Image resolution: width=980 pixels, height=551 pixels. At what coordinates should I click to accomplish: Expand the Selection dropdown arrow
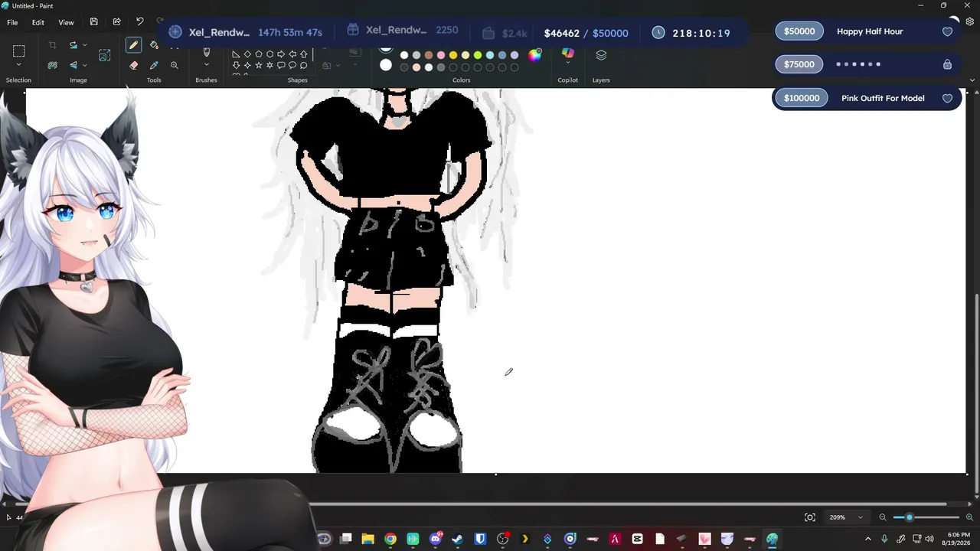pyautogui.click(x=18, y=66)
